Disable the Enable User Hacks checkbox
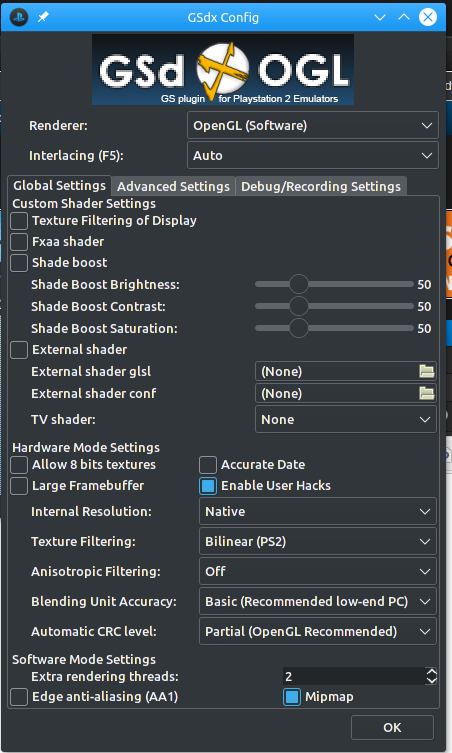 pyautogui.click(x=208, y=486)
